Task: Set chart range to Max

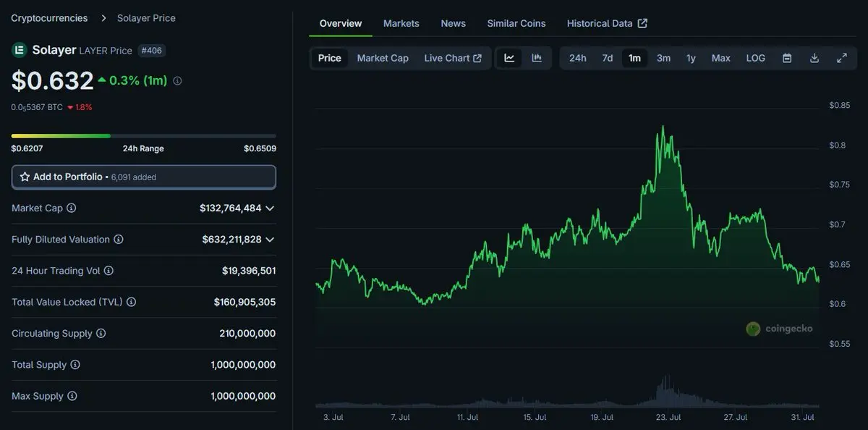Action: [x=721, y=58]
